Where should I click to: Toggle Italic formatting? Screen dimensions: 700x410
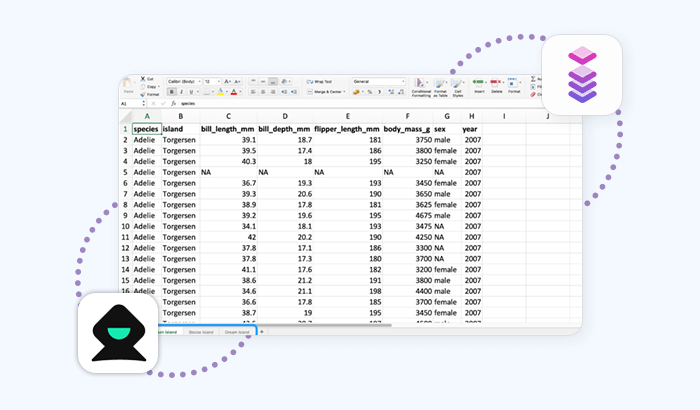click(181, 92)
